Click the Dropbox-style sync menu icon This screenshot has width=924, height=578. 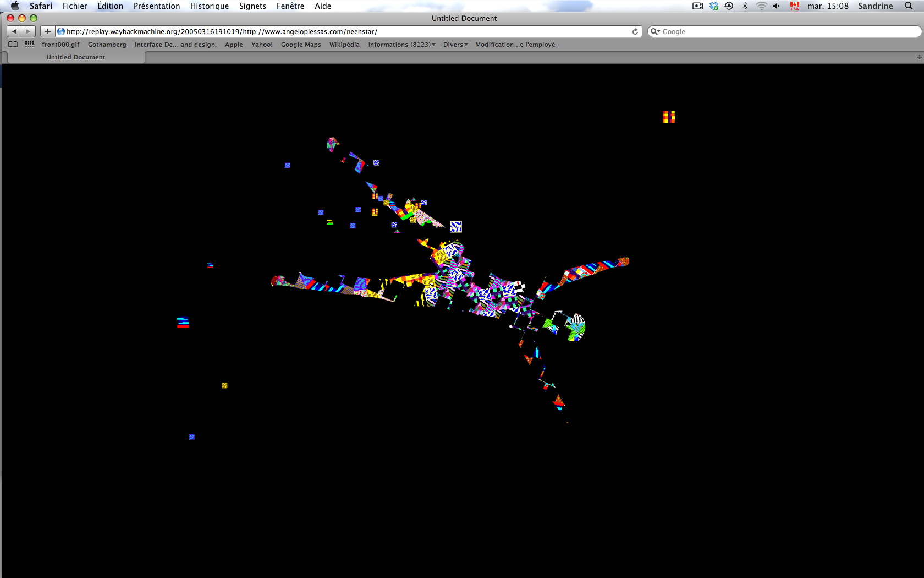(714, 6)
